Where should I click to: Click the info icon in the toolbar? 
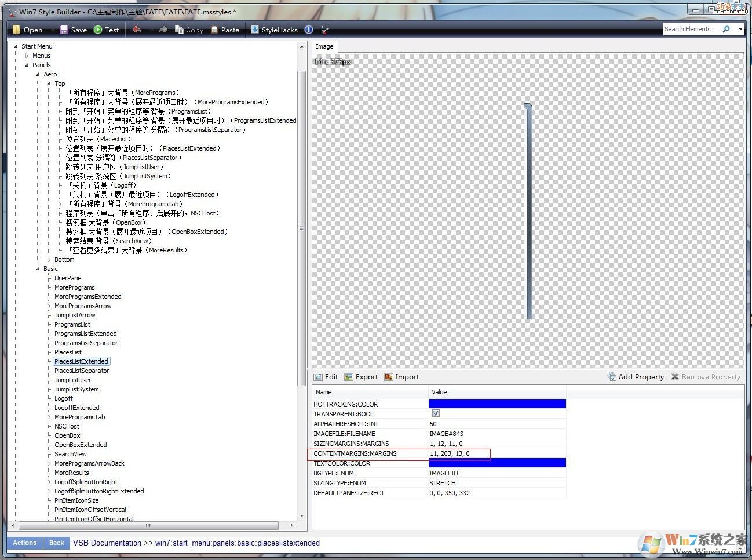click(x=309, y=30)
